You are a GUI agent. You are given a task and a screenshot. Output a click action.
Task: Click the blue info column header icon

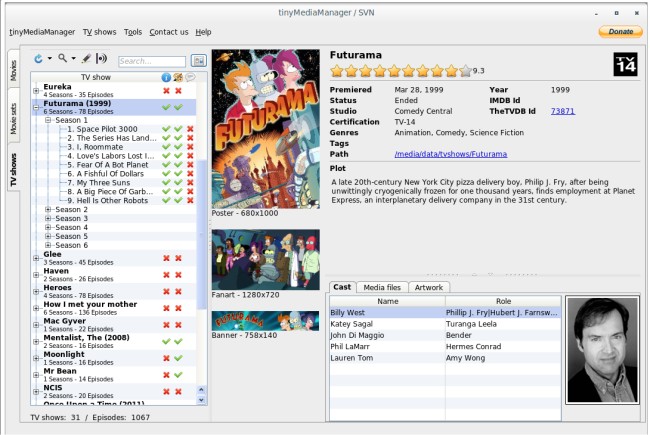(166, 77)
